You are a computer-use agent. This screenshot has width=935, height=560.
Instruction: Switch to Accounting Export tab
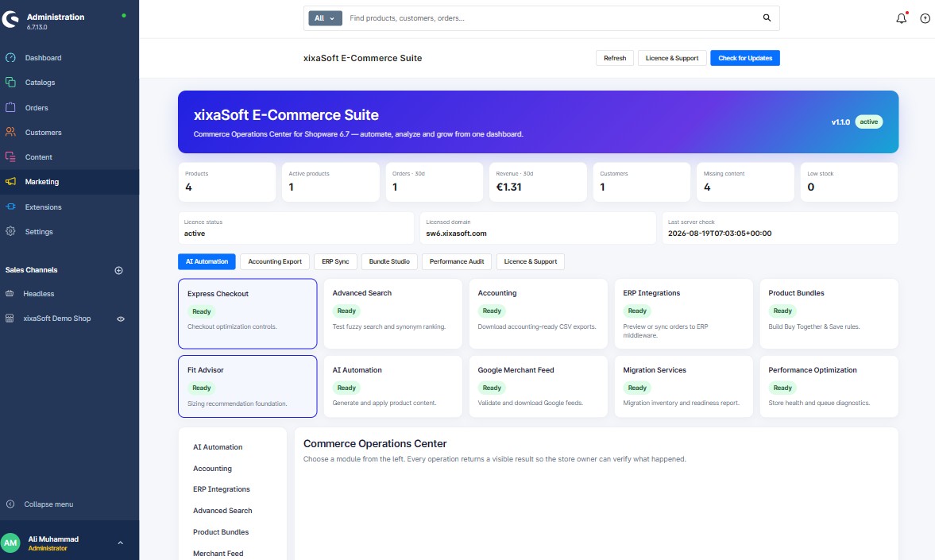tap(275, 261)
